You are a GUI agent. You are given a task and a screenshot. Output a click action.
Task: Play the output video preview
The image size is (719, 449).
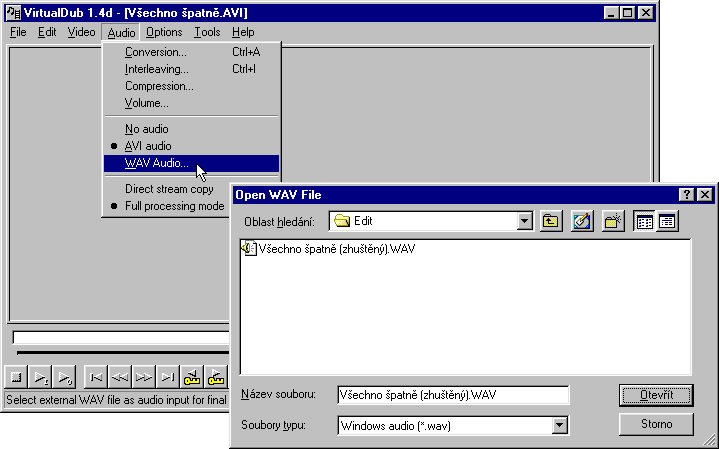click(64, 377)
